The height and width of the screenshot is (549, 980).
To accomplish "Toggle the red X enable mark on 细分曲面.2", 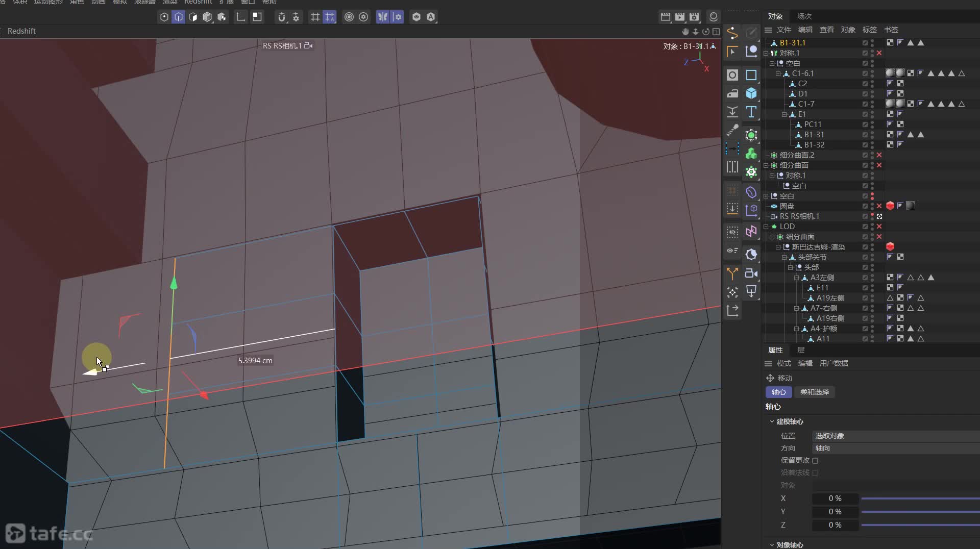I will [879, 155].
